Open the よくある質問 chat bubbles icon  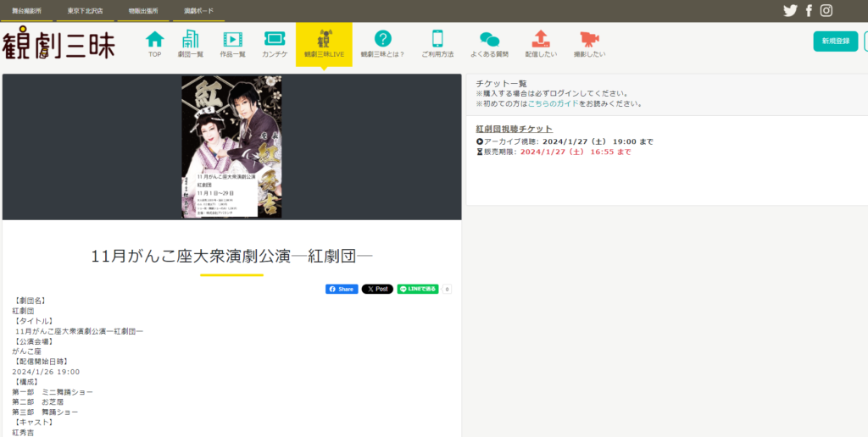coord(489,40)
